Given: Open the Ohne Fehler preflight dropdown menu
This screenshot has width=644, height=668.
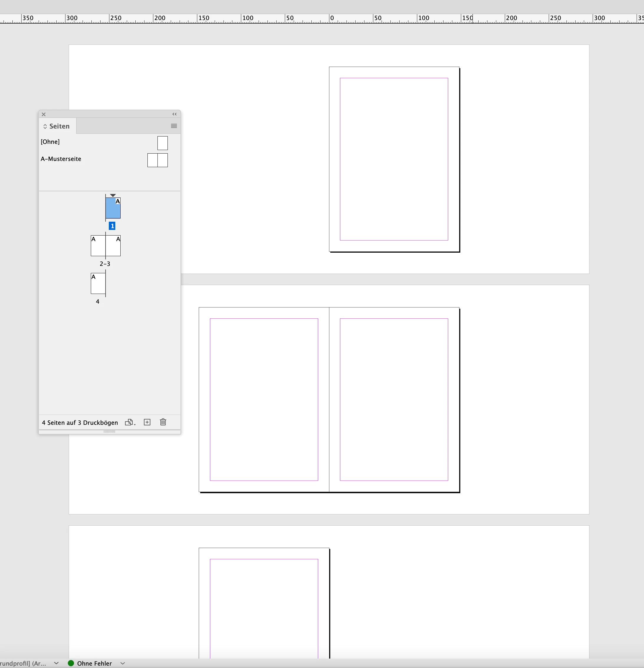Looking at the screenshot, I should tap(123, 663).
